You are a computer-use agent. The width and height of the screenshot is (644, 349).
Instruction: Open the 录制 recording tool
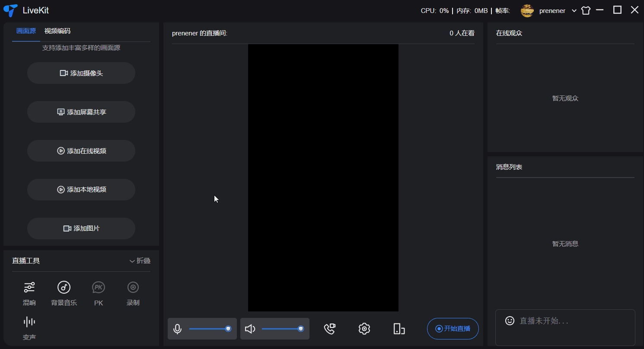tap(133, 293)
